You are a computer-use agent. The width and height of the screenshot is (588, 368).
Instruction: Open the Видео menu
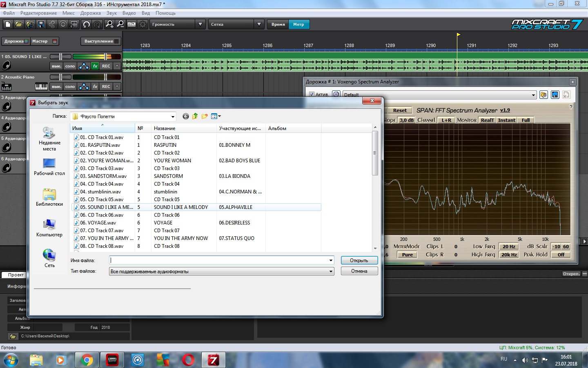[129, 13]
